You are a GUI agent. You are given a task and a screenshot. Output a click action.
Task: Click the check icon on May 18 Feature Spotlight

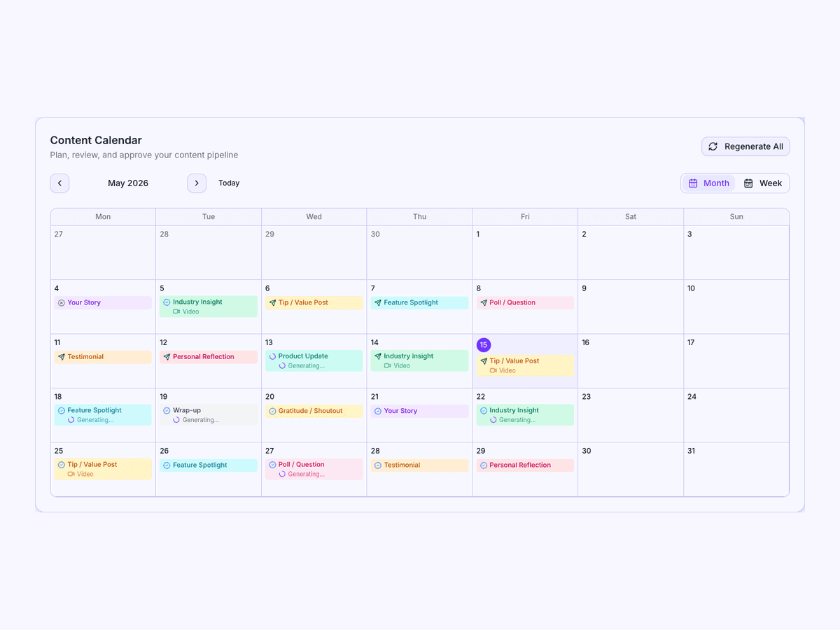tap(62, 411)
